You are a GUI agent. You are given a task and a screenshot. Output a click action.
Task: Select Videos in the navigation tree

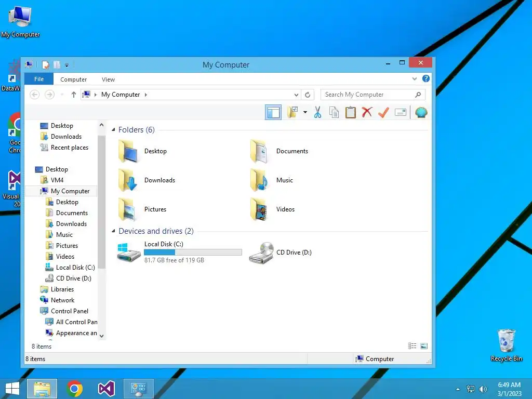pos(60,256)
